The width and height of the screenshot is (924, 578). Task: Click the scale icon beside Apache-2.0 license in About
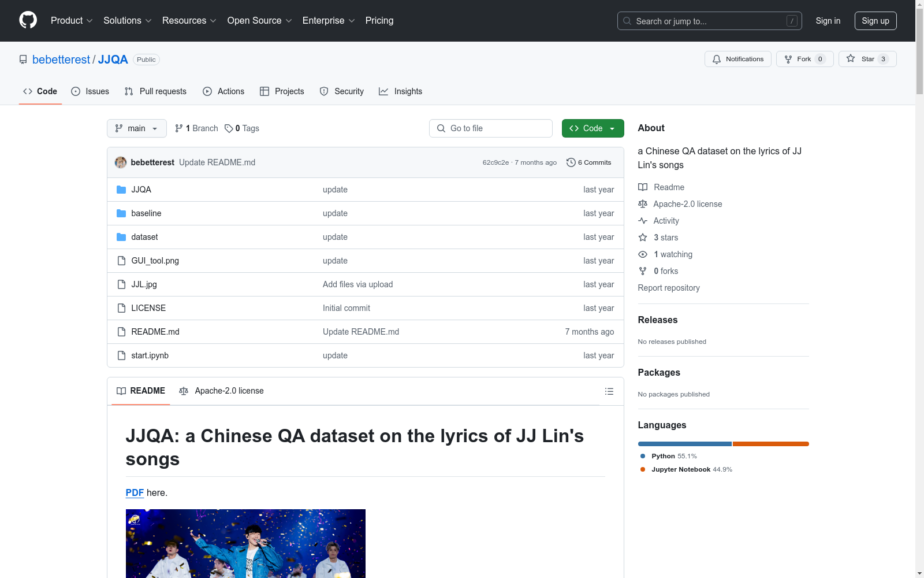click(x=643, y=204)
